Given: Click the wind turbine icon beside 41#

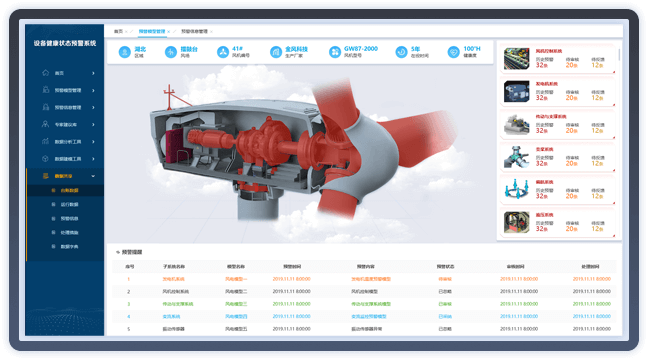Looking at the screenshot, I should (x=223, y=52).
